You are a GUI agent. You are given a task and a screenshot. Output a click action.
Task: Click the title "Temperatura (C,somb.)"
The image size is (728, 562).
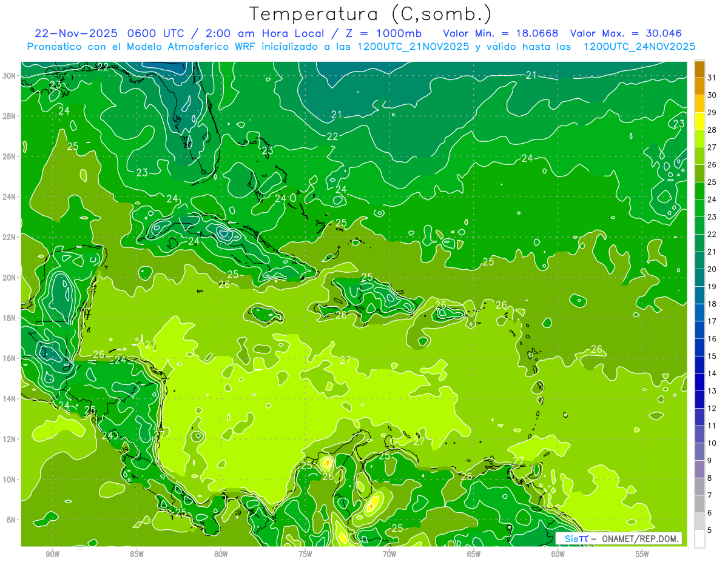tap(371, 13)
